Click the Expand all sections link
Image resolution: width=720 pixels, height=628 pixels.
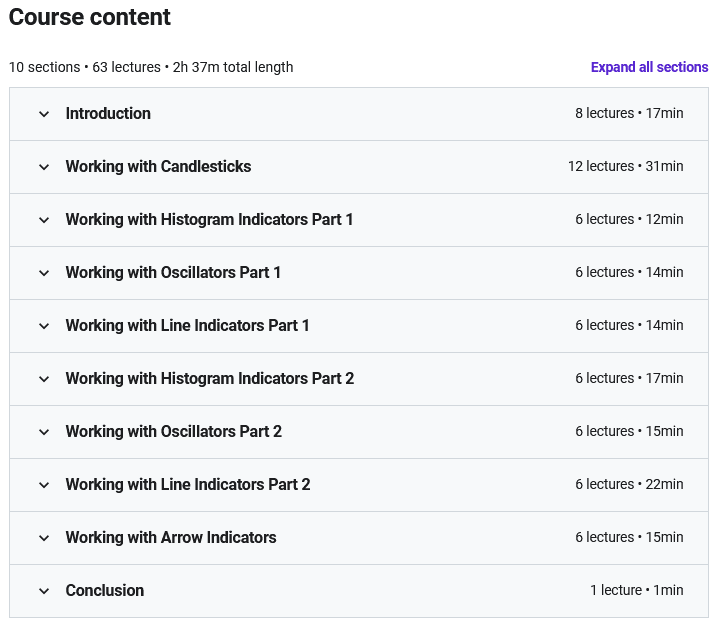tap(649, 68)
